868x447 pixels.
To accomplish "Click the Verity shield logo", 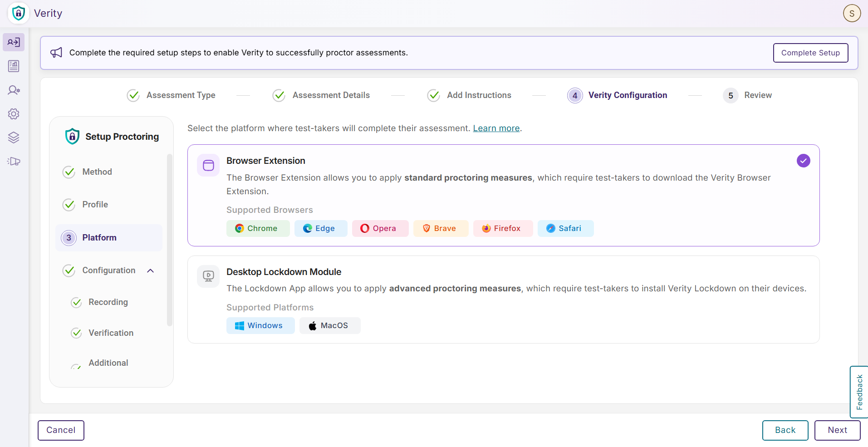I will [18, 13].
